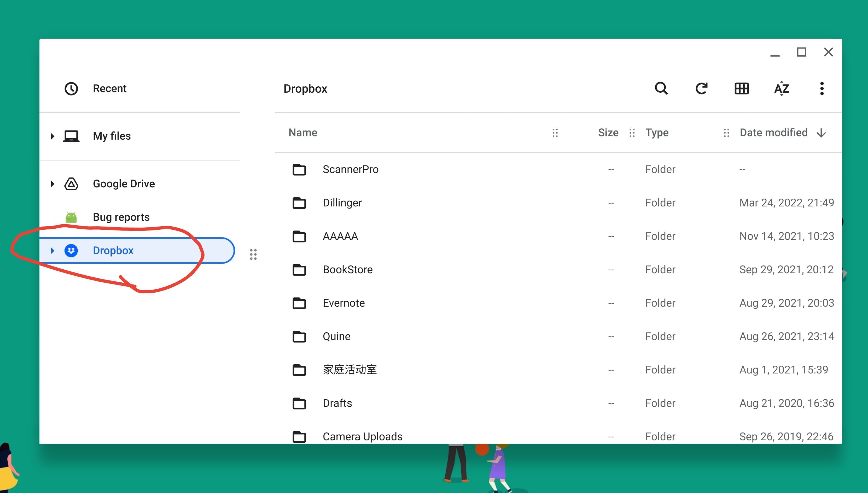Click the Evernote folder icon
868x493 pixels.
point(299,303)
